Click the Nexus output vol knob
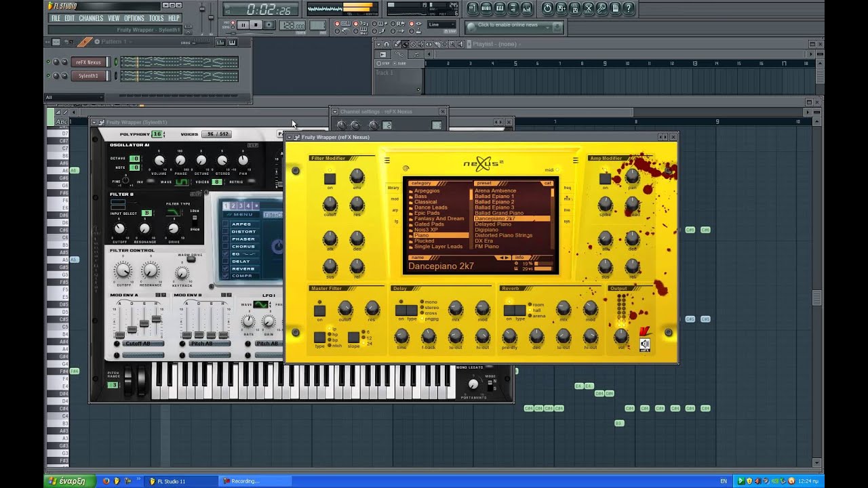Screen dimensions: 868x488 (x=621, y=335)
